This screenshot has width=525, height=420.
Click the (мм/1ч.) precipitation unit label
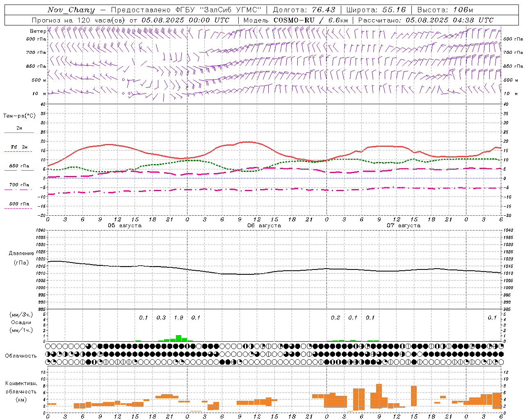coord(21,331)
